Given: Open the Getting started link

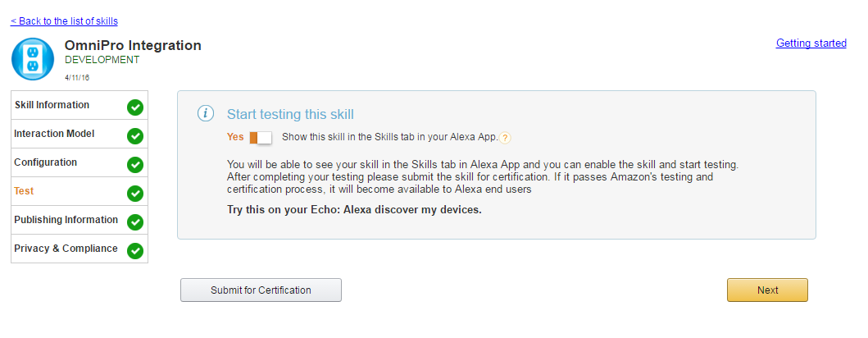Looking at the screenshot, I should pyautogui.click(x=811, y=43).
